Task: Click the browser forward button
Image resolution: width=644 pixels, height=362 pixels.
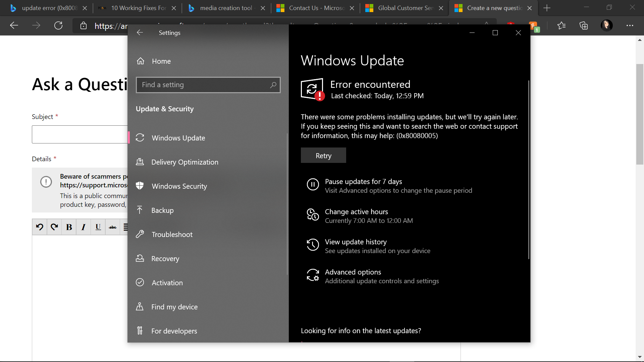Action: coord(36,25)
